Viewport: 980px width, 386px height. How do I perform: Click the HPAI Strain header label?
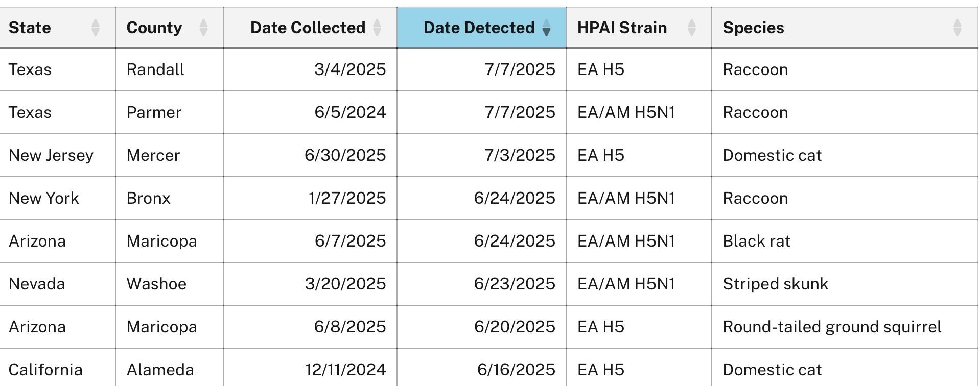point(622,28)
